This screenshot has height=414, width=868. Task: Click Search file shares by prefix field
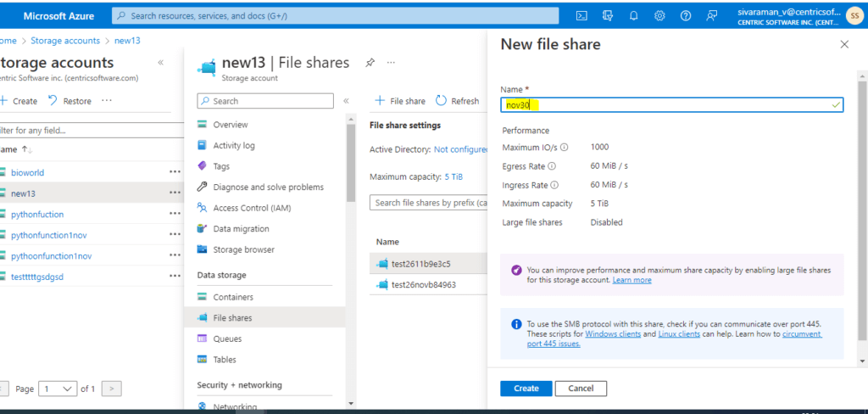(428, 203)
